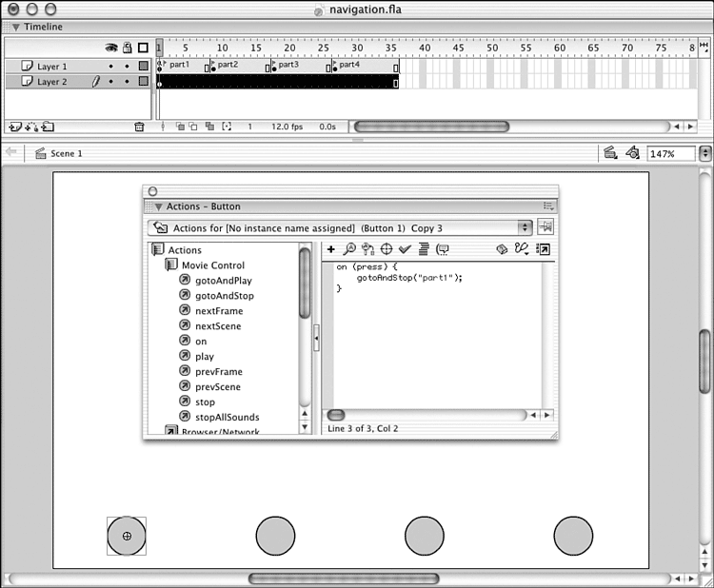Open the frame view options menu

pos(704,47)
